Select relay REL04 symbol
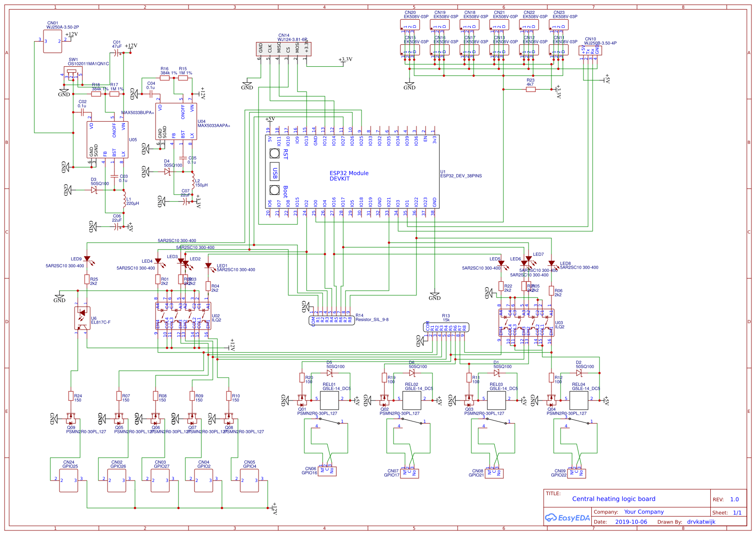 click(579, 400)
